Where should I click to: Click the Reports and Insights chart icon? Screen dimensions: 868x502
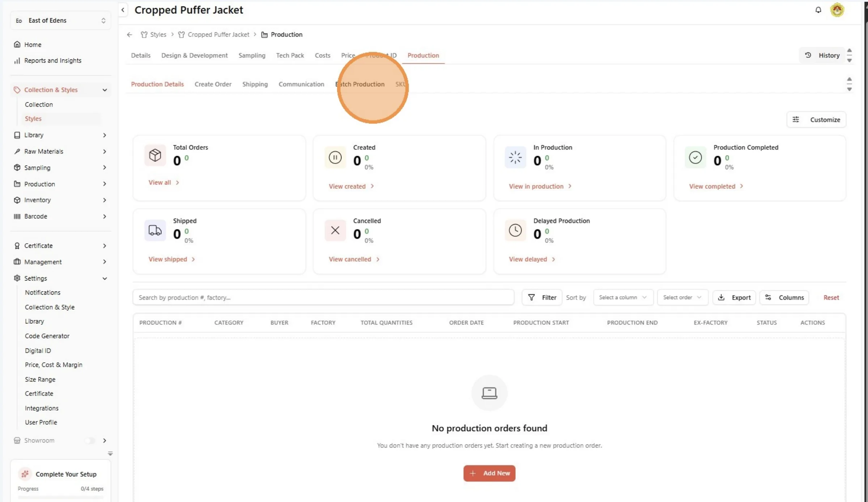17,61
